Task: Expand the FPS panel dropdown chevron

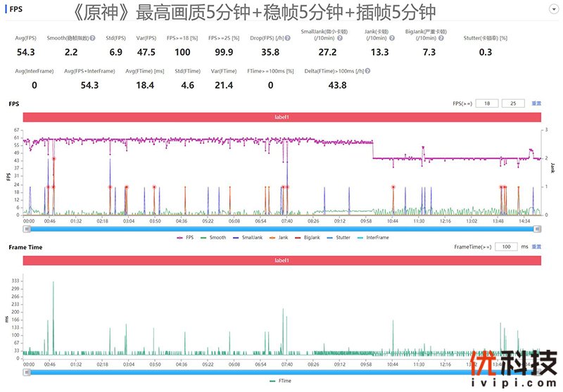Action: 554,10
